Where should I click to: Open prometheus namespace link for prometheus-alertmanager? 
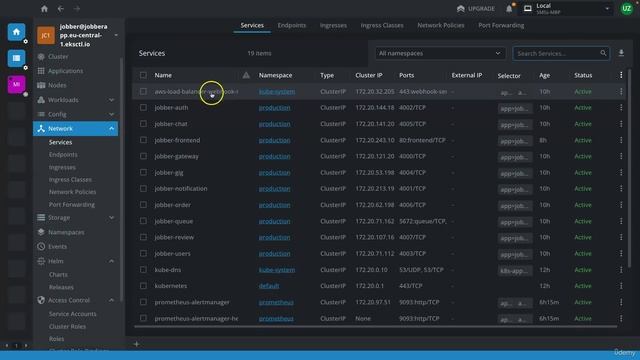[276, 302]
